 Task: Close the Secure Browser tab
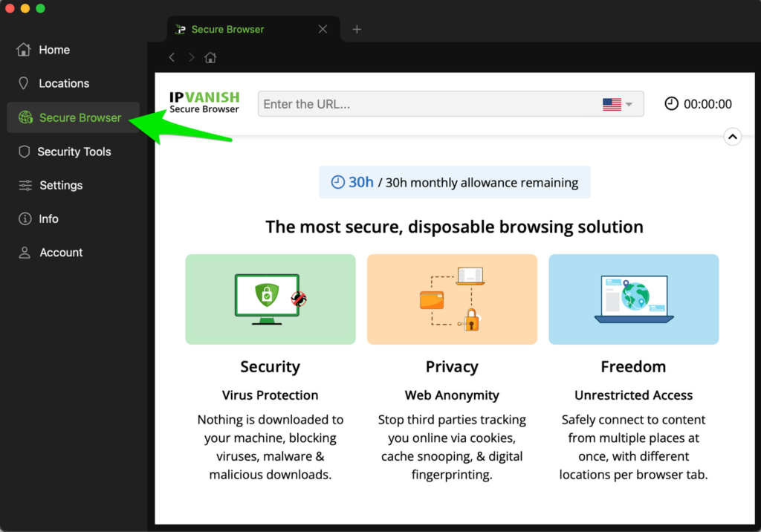coord(323,29)
